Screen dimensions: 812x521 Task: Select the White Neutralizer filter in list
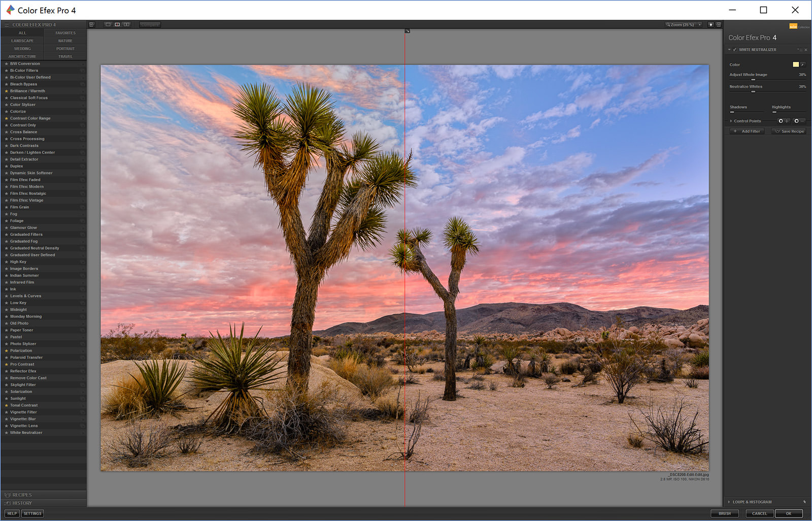(44, 433)
